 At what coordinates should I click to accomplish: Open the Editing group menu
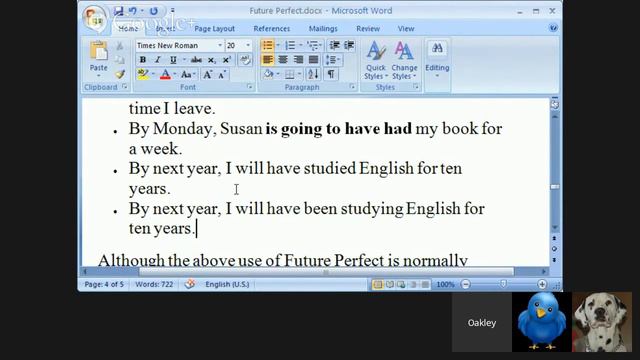coord(437,60)
